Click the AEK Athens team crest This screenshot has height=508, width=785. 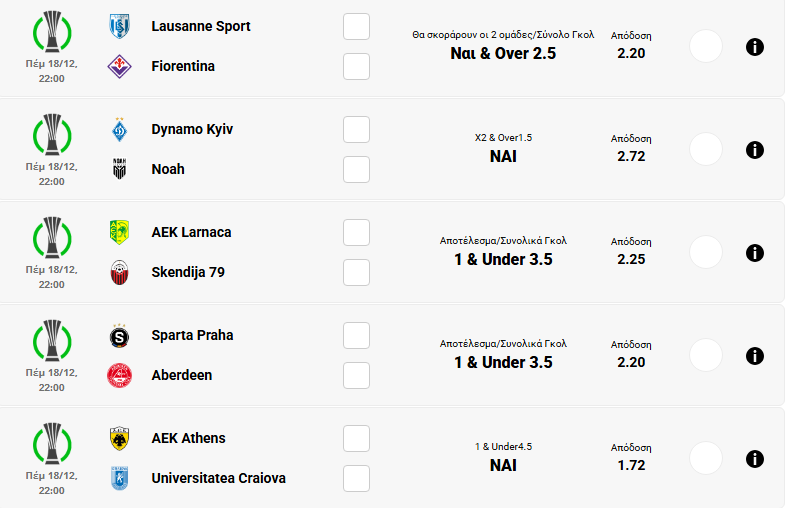click(120, 439)
